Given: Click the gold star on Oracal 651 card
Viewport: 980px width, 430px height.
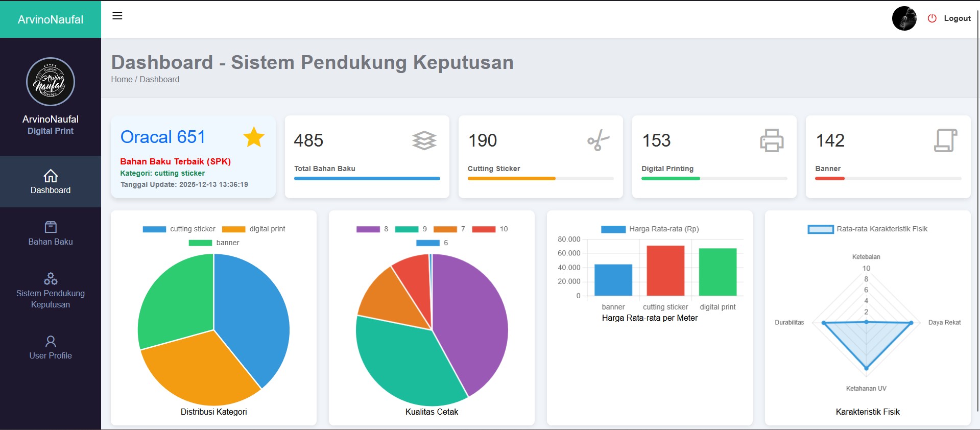Looking at the screenshot, I should pos(254,137).
